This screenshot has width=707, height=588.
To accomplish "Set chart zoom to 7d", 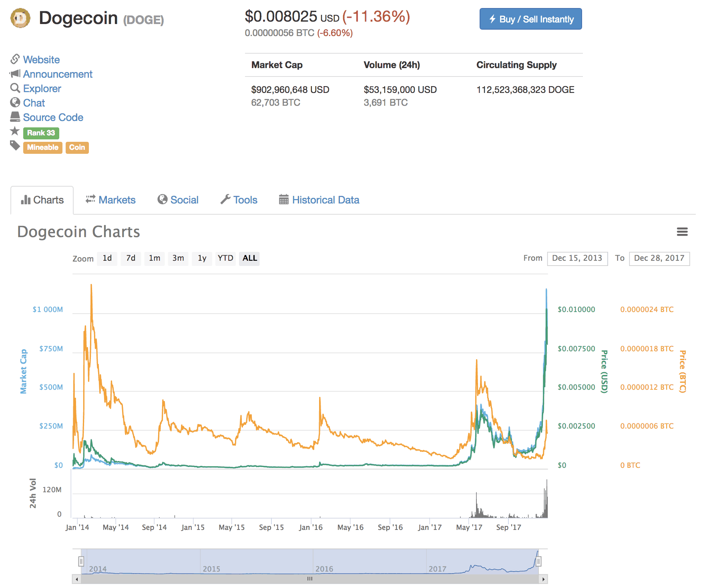I will (131, 258).
